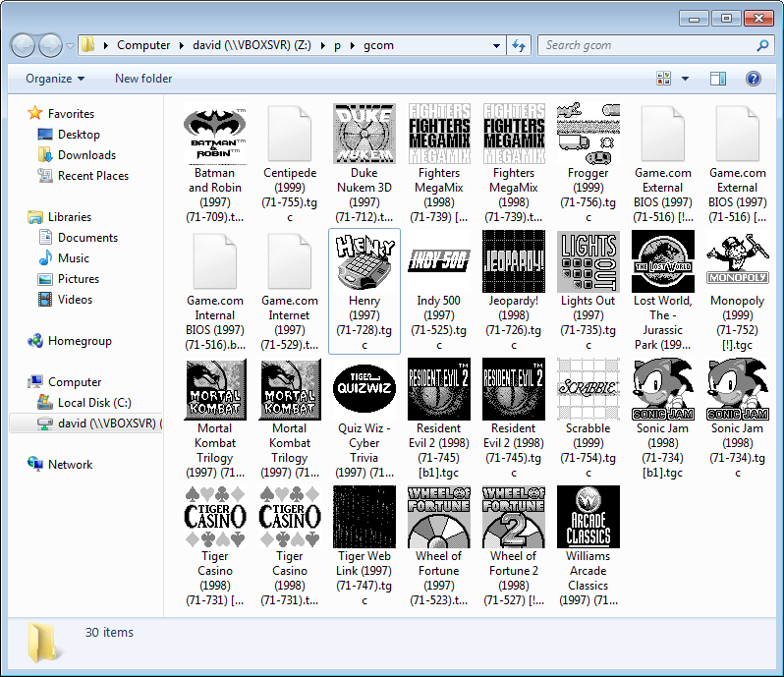Image resolution: width=784 pixels, height=677 pixels.
Task: Select Wheel of Fortune 2 file
Action: click(514, 546)
